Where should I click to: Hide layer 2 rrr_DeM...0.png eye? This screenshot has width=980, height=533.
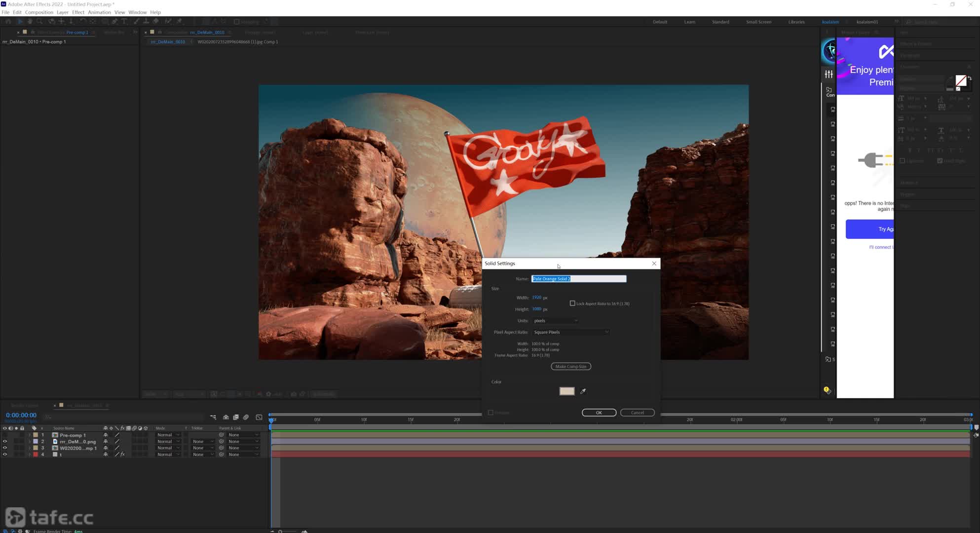[x=5, y=442]
